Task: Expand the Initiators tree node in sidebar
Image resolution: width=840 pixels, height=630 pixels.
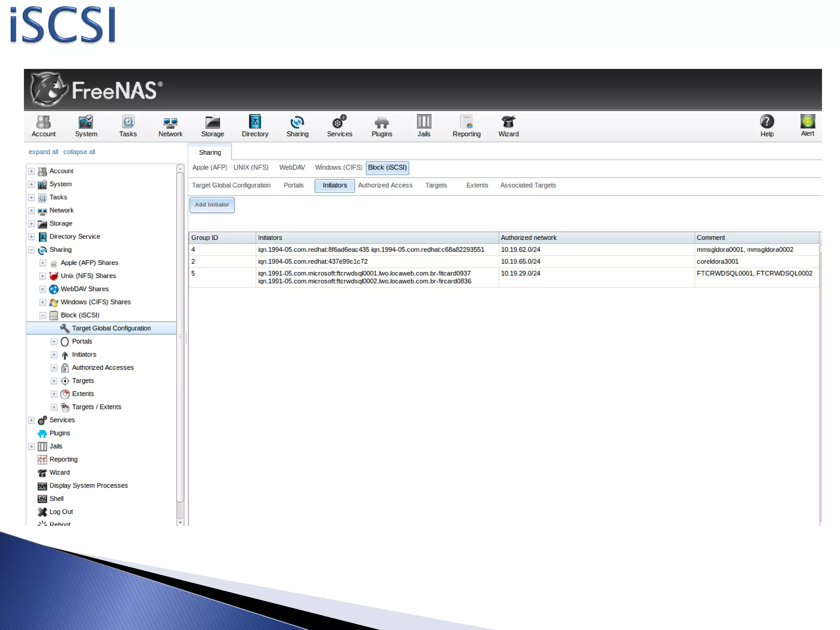Action: tap(54, 355)
